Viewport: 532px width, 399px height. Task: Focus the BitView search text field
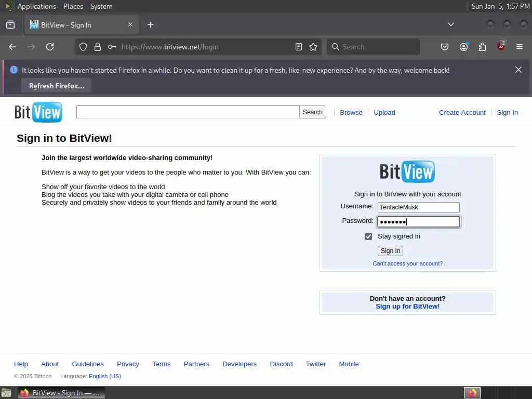click(188, 112)
